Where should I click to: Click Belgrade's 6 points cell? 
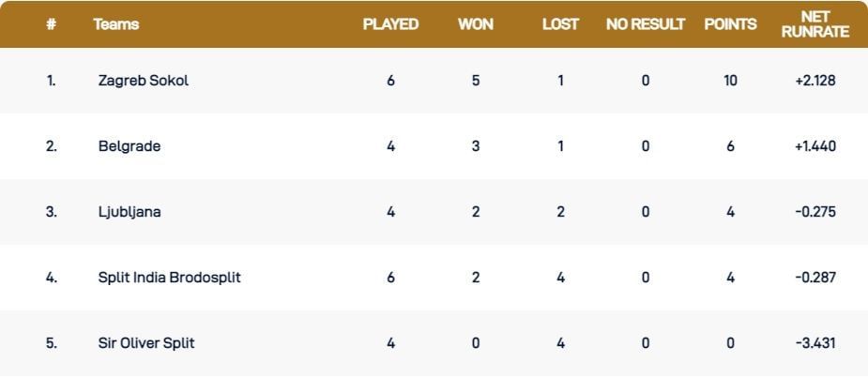730,146
